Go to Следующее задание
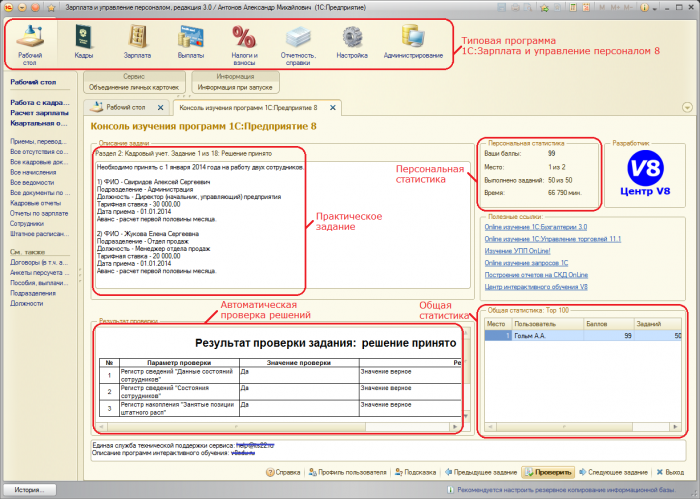 (x=613, y=472)
